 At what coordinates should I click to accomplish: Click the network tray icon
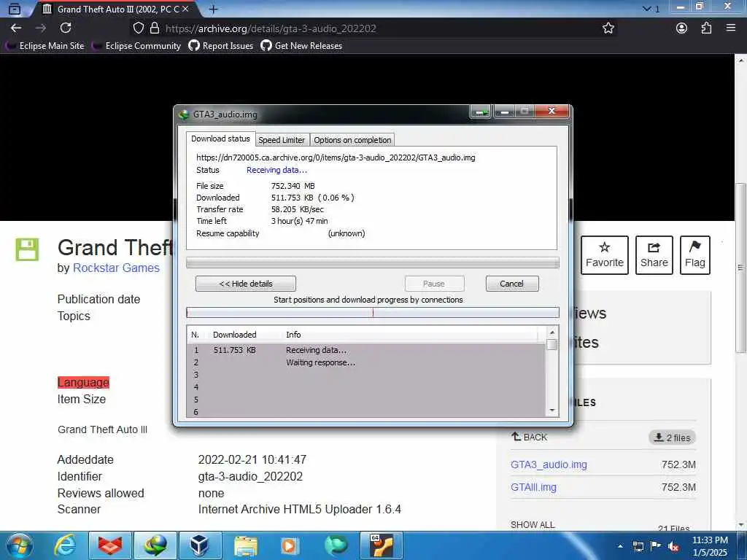point(638,546)
